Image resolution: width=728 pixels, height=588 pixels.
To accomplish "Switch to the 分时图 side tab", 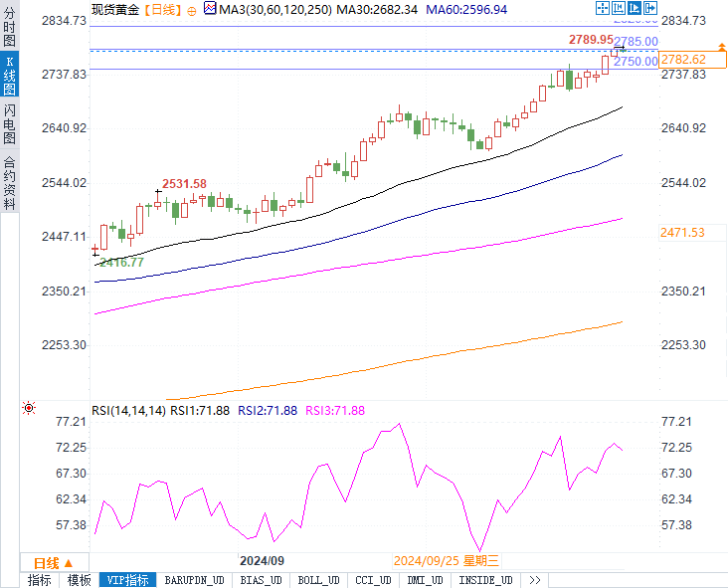I will coord(9,27).
